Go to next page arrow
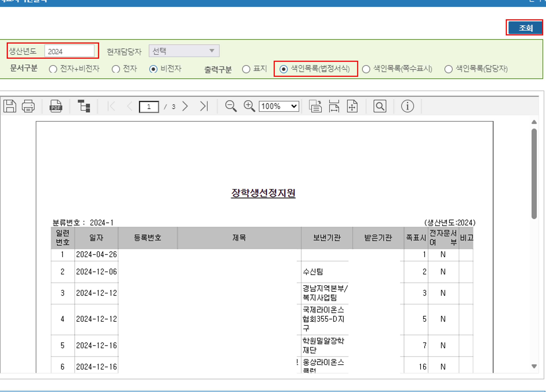The image size is (546, 392). 185,106
